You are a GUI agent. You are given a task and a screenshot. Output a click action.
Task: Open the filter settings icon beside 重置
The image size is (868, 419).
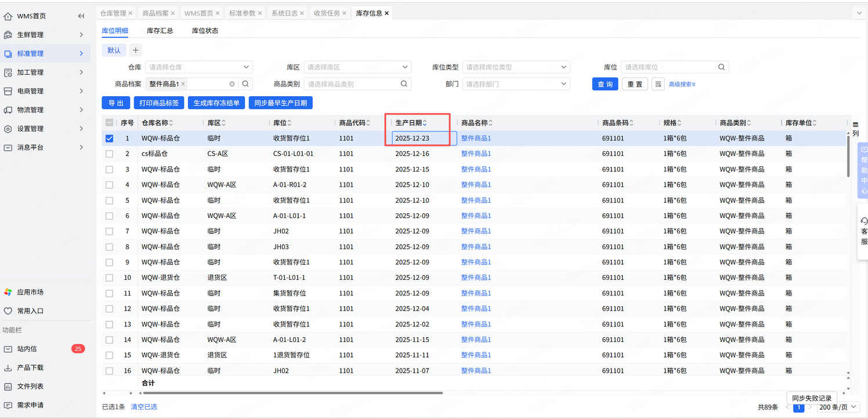click(x=658, y=84)
